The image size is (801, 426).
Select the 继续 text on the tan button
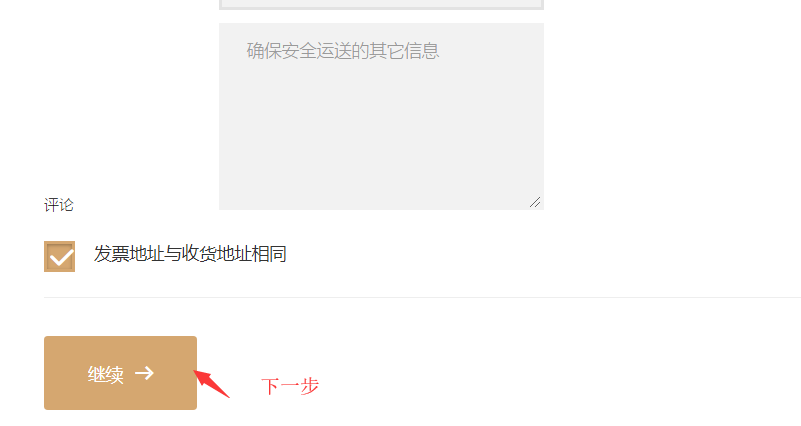coord(106,374)
